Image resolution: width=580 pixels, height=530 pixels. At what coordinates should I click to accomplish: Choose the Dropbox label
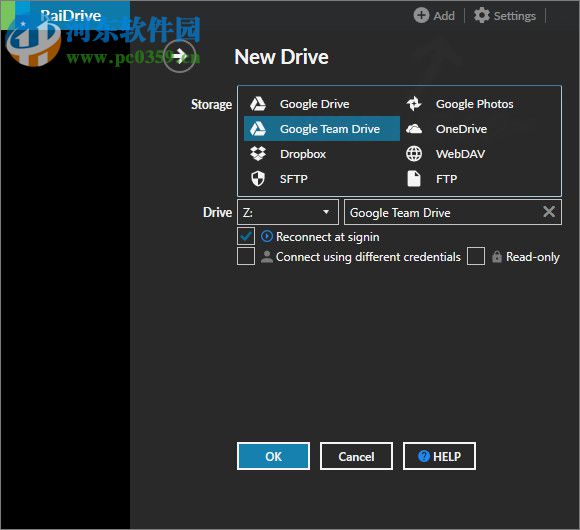pyautogui.click(x=303, y=154)
